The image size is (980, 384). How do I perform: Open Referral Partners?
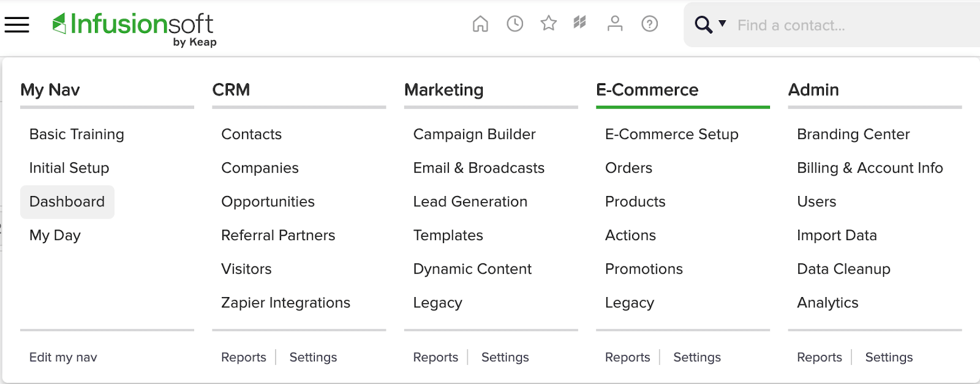pyautogui.click(x=278, y=235)
